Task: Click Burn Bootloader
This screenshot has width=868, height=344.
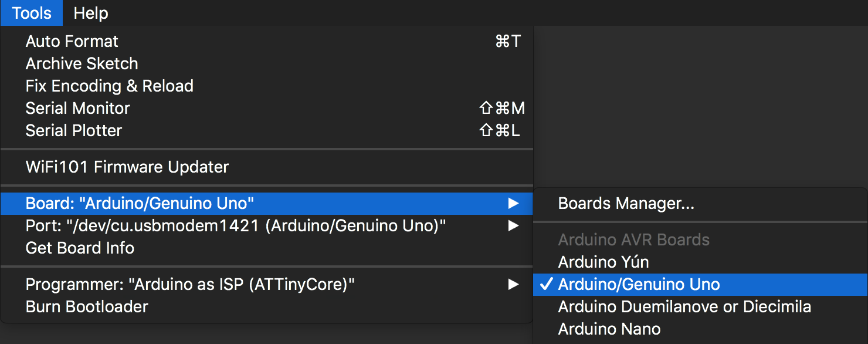Action: click(x=87, y=307)
